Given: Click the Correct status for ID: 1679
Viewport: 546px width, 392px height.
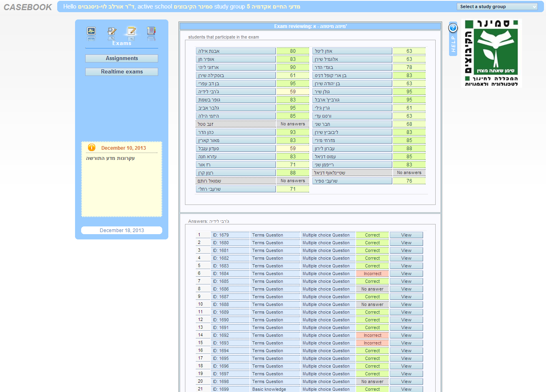Looking at the screenshot, I should tap(372, 235).
